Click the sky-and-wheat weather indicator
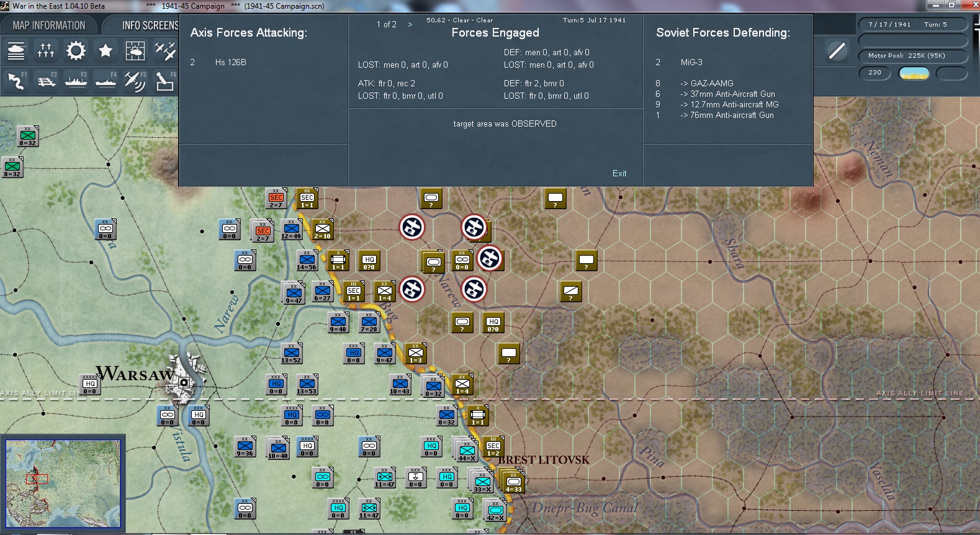980x535 pixels. (914, 73)
